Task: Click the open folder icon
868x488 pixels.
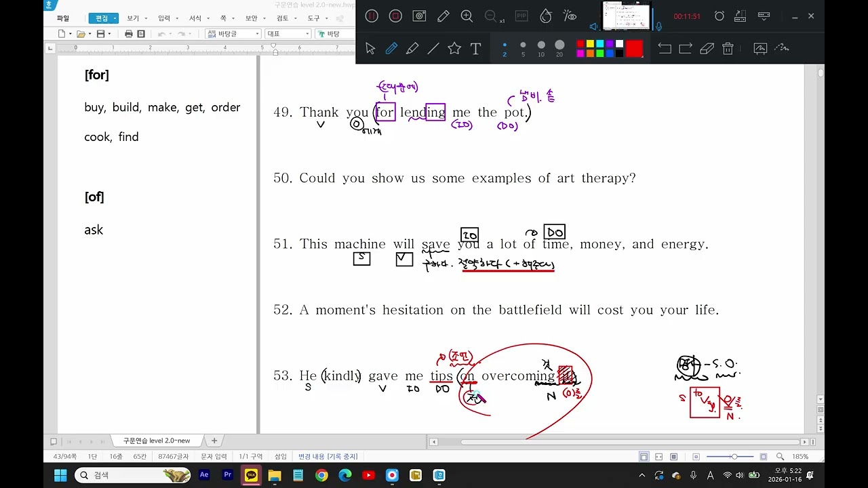Action: pyautogui.click(x=81, y=34)
